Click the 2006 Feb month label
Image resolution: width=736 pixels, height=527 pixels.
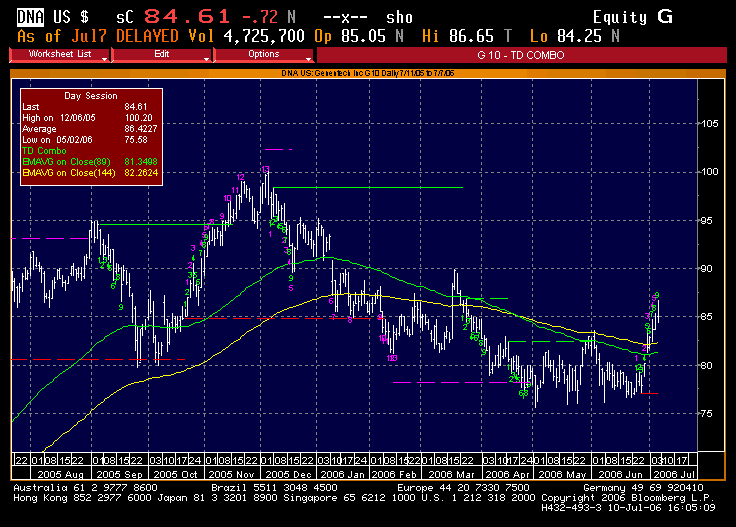tap(394, 474)
